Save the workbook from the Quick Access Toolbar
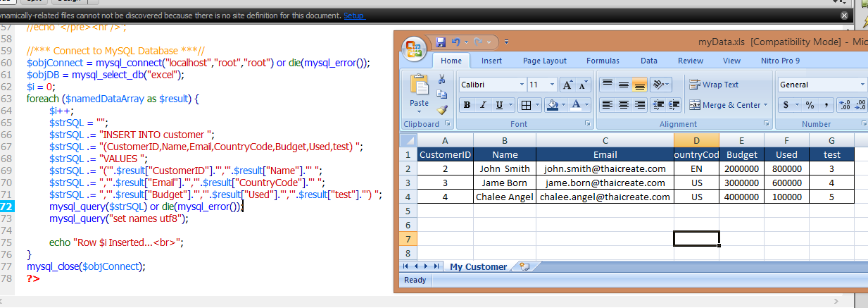The width and height of the screenshot is (868, 308). 441,42
